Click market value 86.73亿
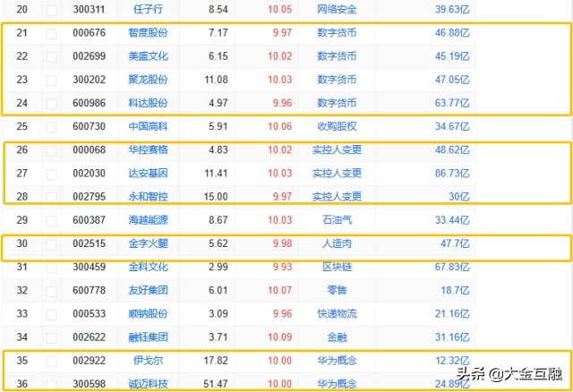 point(452,173)
